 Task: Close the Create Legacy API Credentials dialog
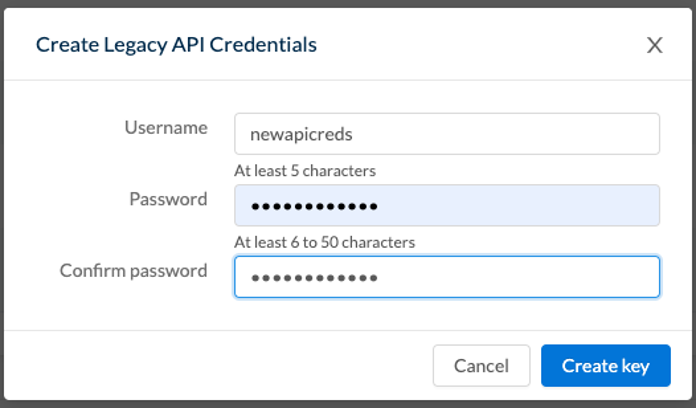click(654, 45)
